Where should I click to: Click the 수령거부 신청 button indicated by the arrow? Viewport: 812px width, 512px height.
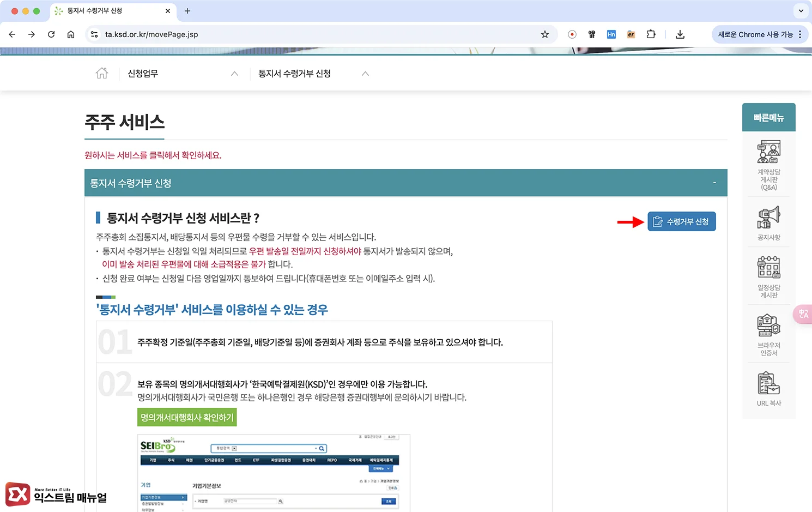click(681, 221)
